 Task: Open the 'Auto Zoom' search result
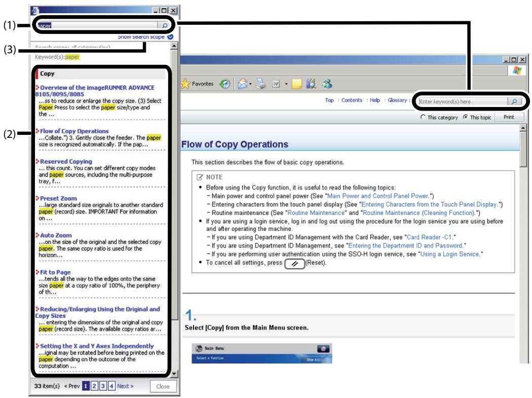[x=56, y=235]
